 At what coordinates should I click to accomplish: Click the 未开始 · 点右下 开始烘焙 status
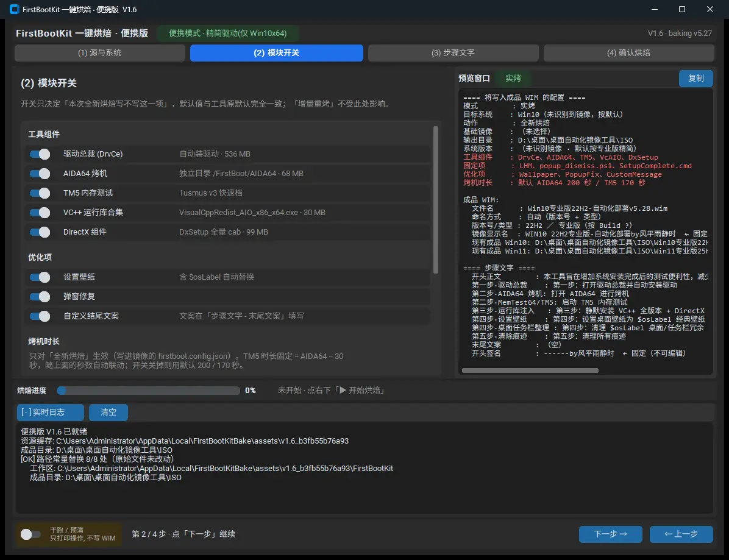(x=332, y=391)
